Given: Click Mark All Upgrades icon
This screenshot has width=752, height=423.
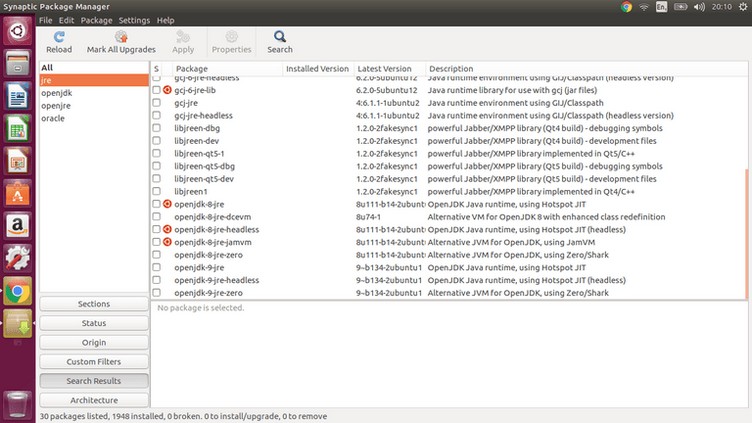Looking at the screenshot, I should pos(121,37).
